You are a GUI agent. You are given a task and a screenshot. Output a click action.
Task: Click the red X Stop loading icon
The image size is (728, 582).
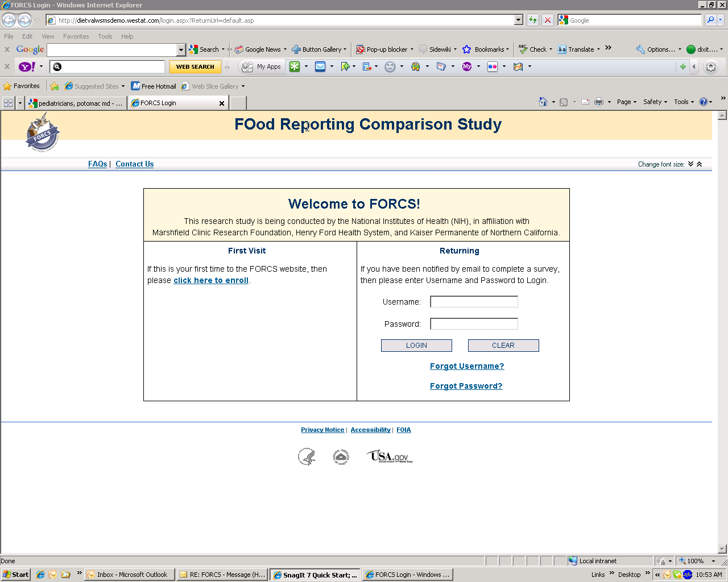point(547,20)
